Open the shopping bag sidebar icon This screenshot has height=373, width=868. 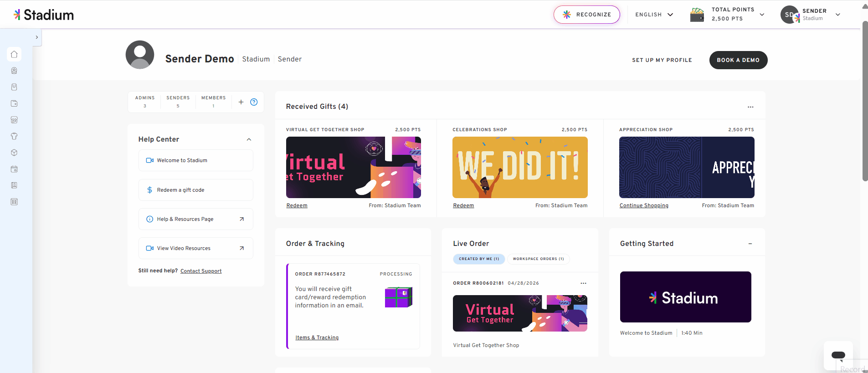click(14, 87)
